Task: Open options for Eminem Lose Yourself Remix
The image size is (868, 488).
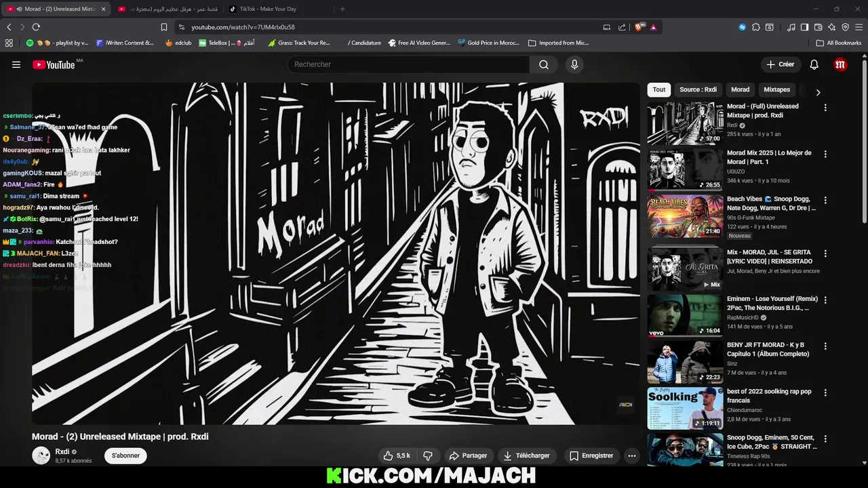Action: click(825, 300)
